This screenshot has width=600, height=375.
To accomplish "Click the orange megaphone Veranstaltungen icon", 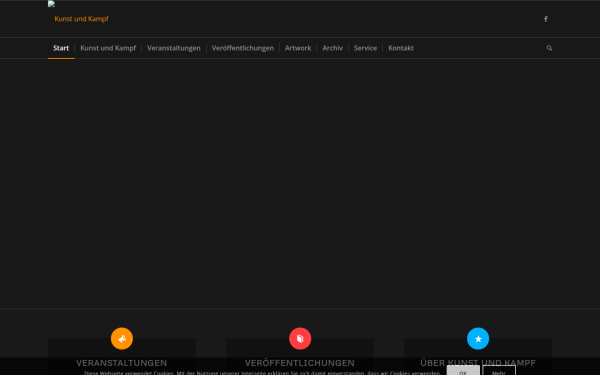I will click(122, 338).
